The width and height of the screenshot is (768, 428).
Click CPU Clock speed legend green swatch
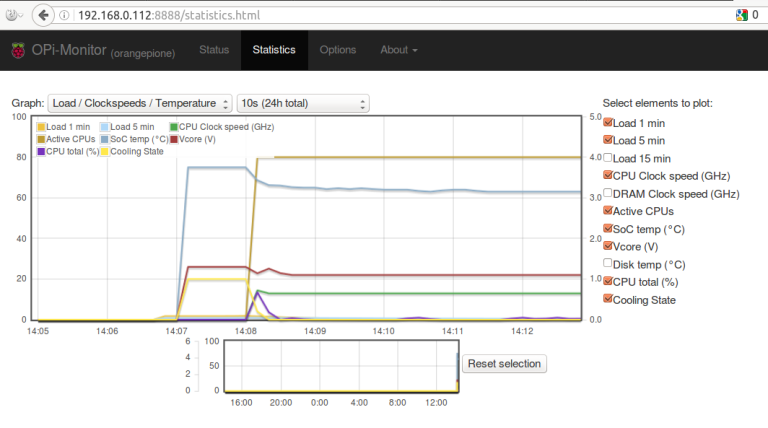173,127
